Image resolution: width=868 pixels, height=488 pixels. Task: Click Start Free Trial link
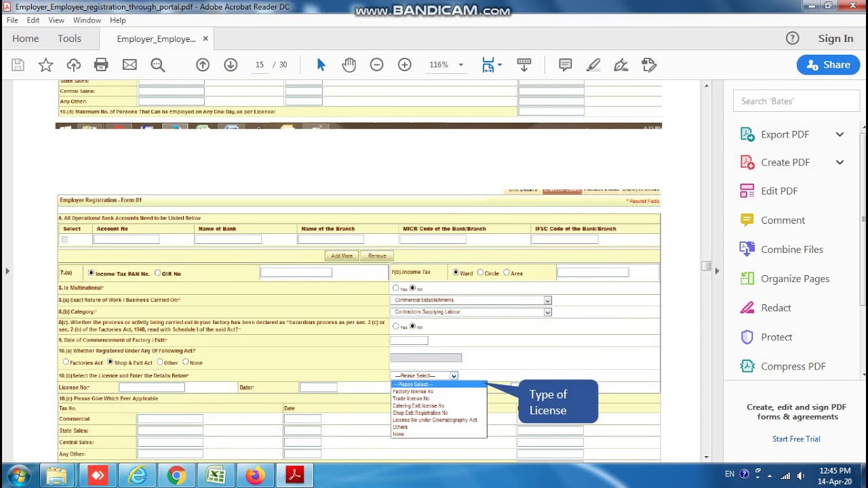796,439
